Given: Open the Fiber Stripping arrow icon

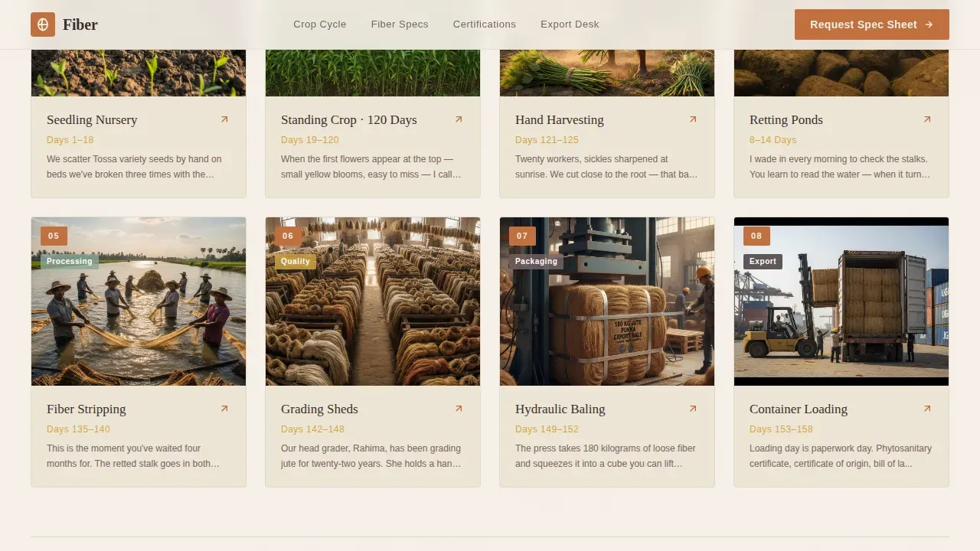Looking at the screenshot, I should coord(224,409).
